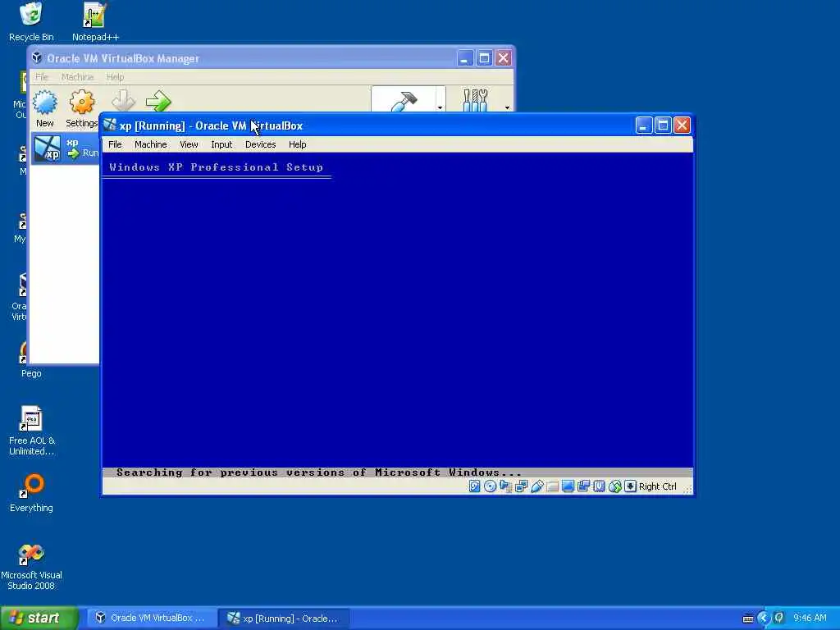Image resolution: width=840 pixels, height=630 pixels.
Task: Open Machine menu in VirtualBox Manager window
Action: [77, 77]
